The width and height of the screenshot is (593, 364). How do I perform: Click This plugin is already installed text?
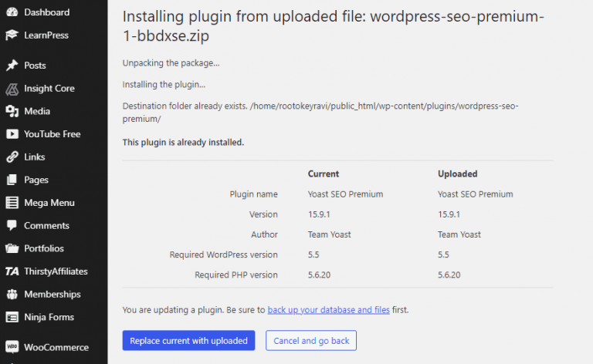tap(183, 143)
